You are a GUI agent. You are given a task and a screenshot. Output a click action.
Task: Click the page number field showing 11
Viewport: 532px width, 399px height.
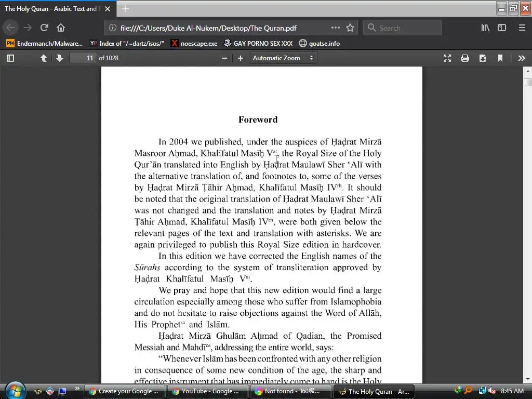tap(83, 58)
